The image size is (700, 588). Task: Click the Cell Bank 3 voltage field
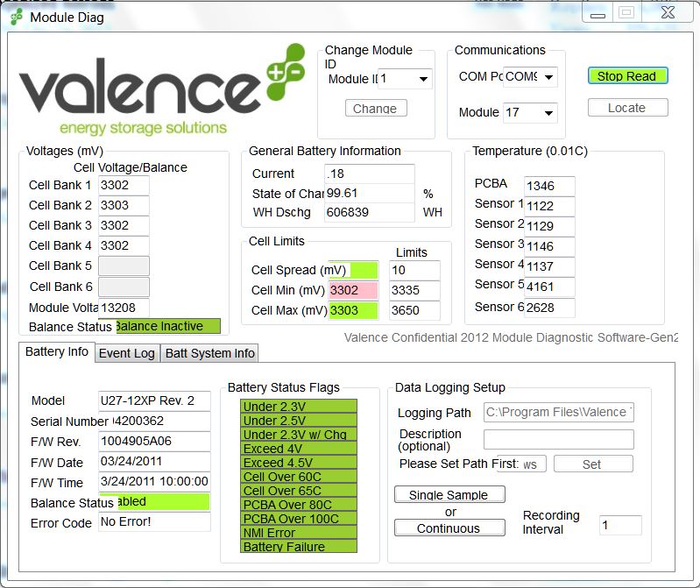124,225
